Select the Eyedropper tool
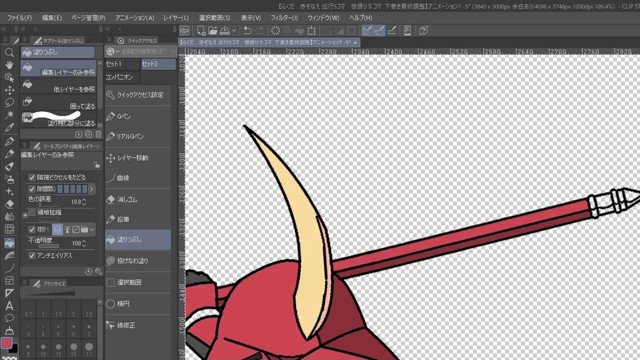640x360 pixels. tap(9, 128)
